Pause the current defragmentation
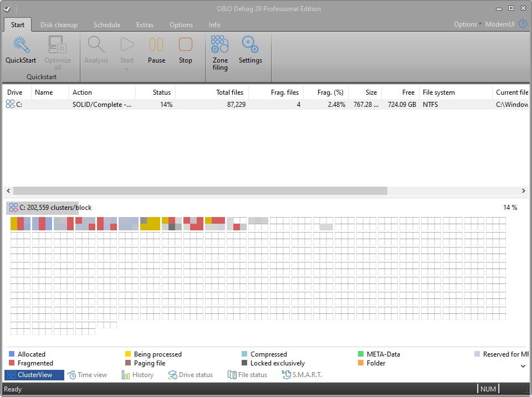This screenshot has height=397, width=532. (156, 49)
